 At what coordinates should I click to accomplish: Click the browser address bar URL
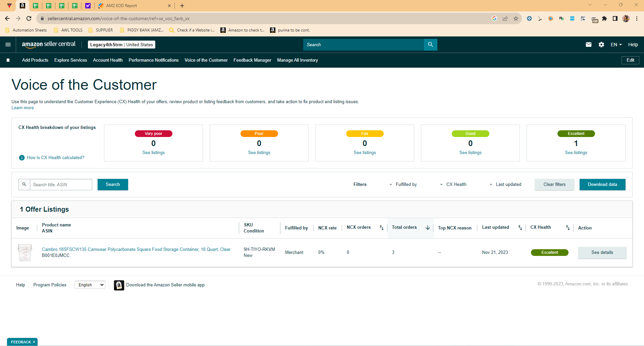click(118, 18)
